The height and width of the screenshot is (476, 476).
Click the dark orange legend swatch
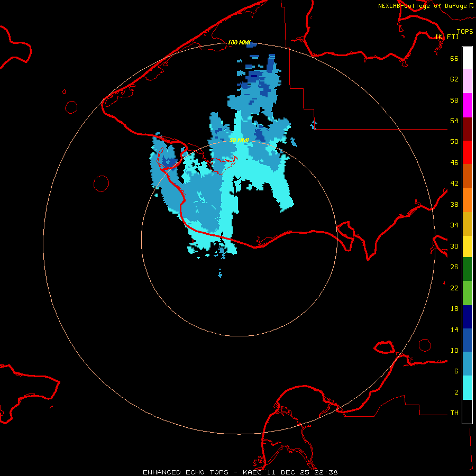(467, 176)
